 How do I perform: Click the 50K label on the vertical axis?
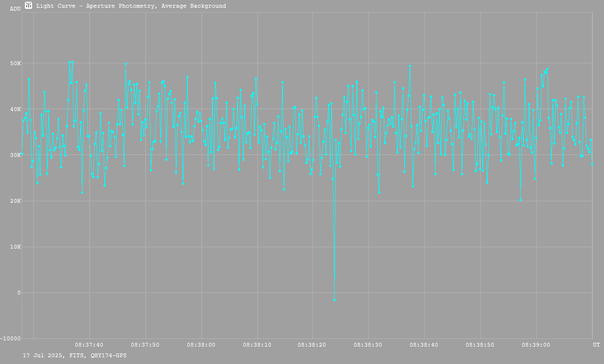16,63
